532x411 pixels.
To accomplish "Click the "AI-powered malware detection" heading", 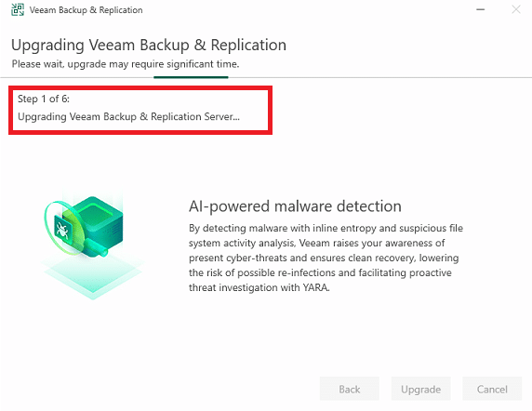I will point(295,206).
